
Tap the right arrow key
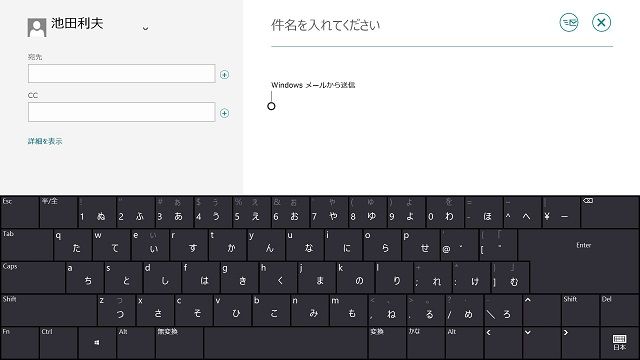coord(580,343)
